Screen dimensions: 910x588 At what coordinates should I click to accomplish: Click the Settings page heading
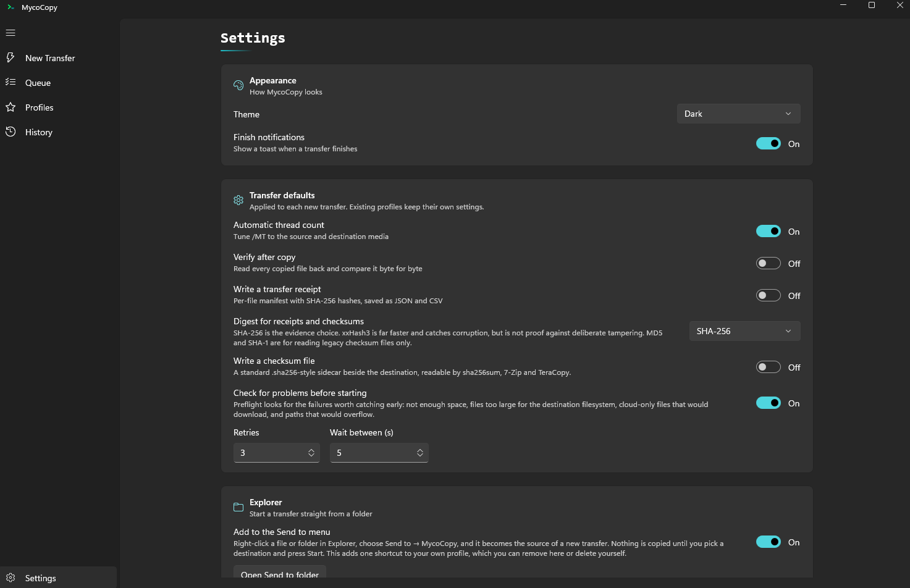[253, 38]
